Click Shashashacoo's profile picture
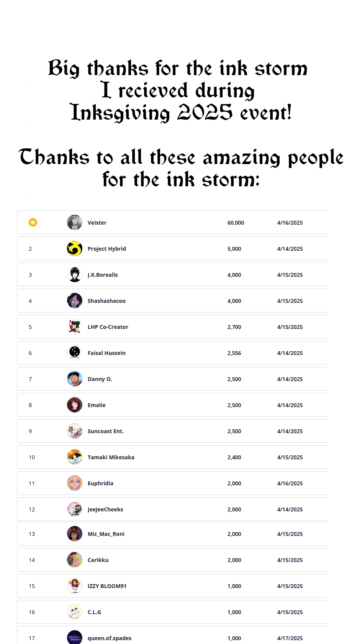This screenshot has height=644, width=360. (75, 301)
